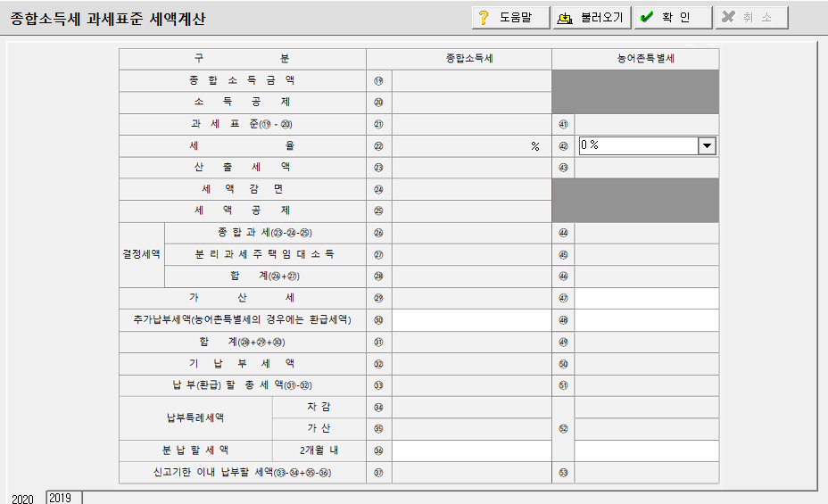Click the 납부특례세액 label cell
The width and height of the screenshot is (828, 504).
(195, 418)
